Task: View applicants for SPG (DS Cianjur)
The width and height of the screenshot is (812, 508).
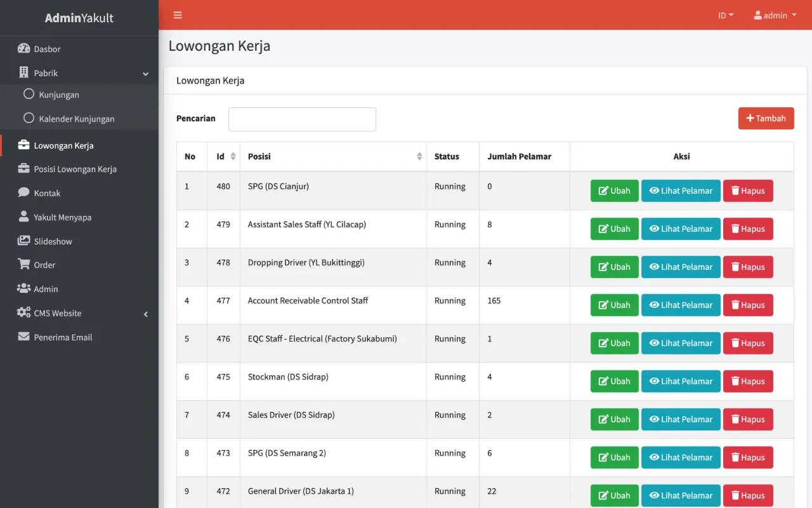Action: pos(681,190)
